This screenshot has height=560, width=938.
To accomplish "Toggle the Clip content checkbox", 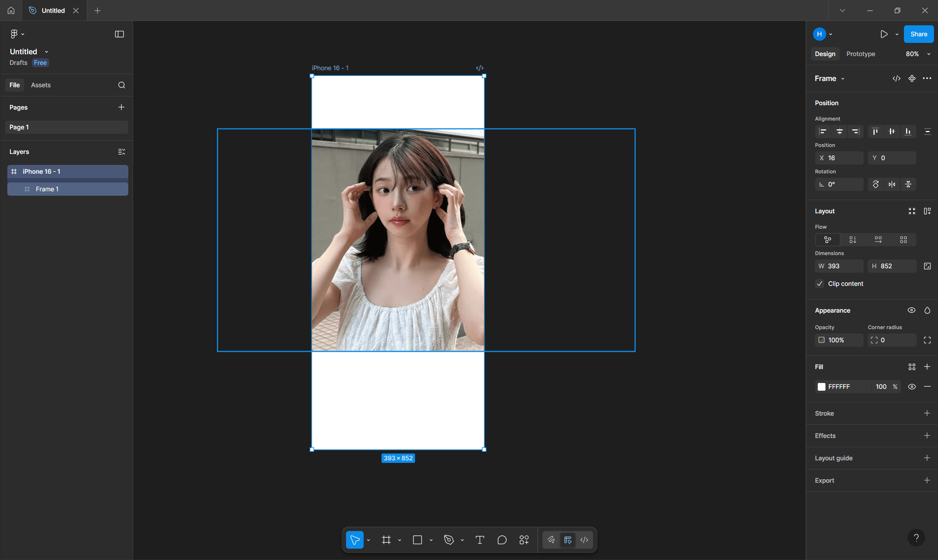I will (x=820, y=283).
